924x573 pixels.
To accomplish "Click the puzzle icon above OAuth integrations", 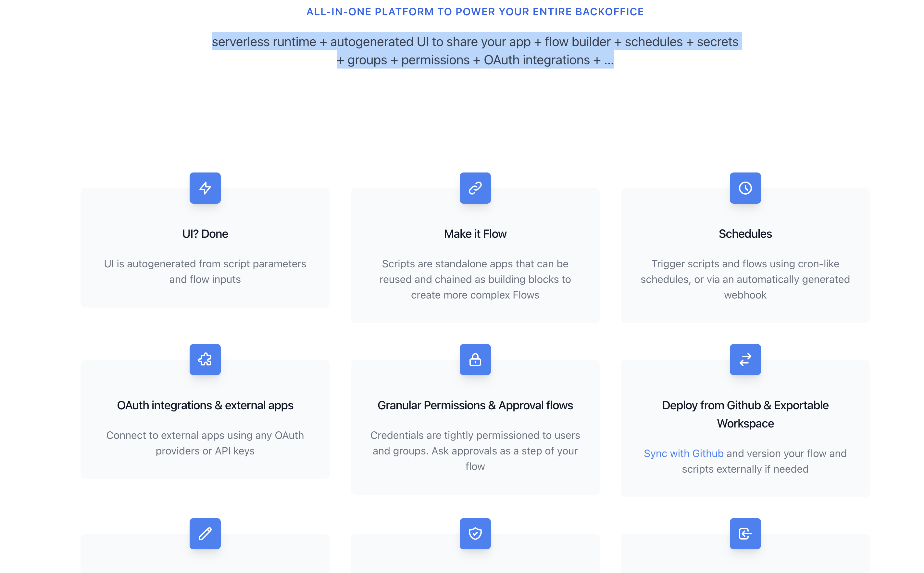I will [205, 359].
